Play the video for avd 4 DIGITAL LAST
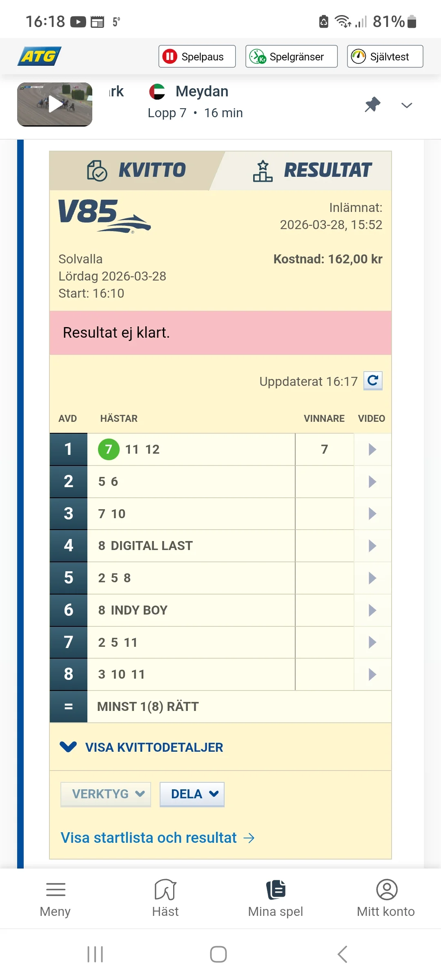Viewport: 441px width, 980px height. click(372, 546)
